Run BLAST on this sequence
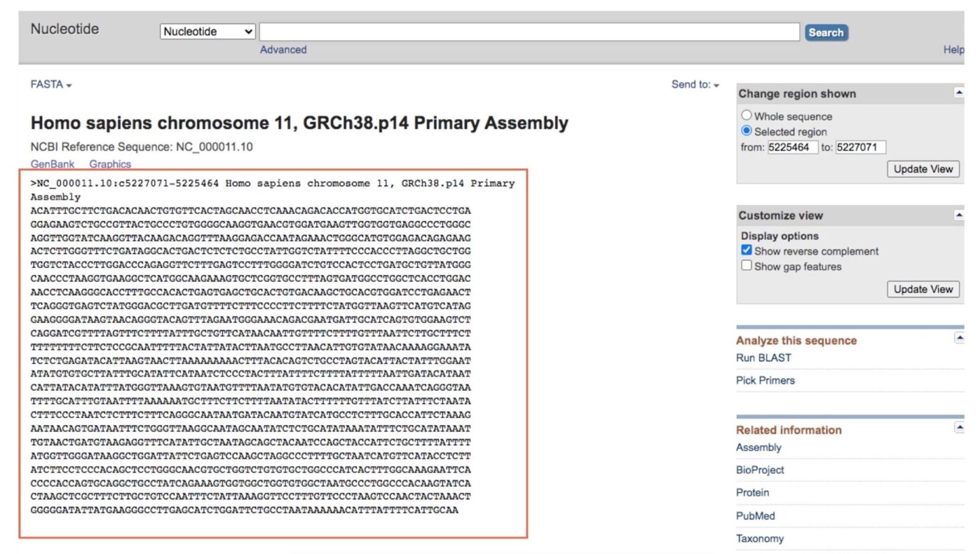The width and height of the screenshot is (980, 554). coord(763,358)
